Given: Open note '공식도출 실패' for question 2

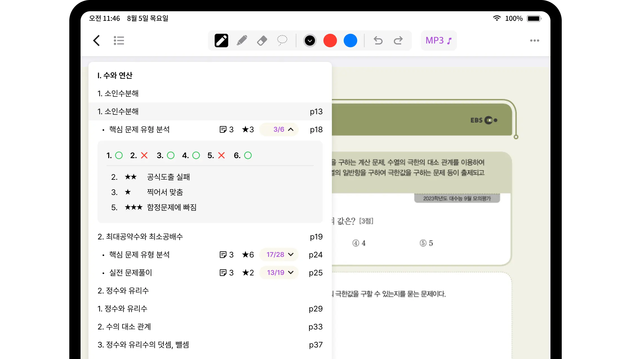Looking at the screenshot, I should (x=168, y=177).
